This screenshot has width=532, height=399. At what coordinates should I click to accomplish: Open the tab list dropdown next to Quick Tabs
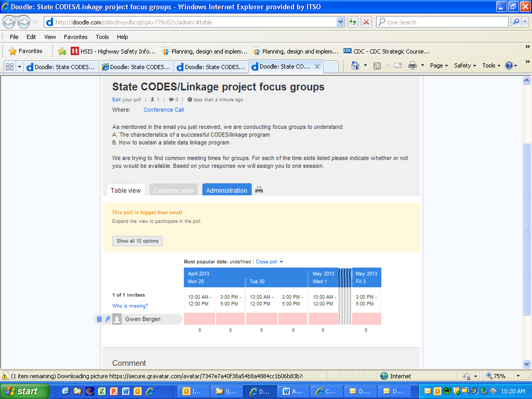click(x=19, y=67)
